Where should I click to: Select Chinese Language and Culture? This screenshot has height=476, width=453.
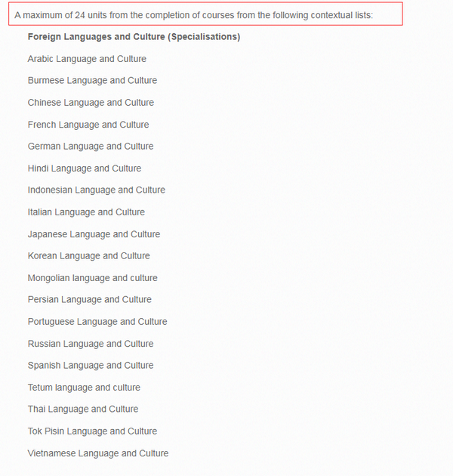point(91,103)
